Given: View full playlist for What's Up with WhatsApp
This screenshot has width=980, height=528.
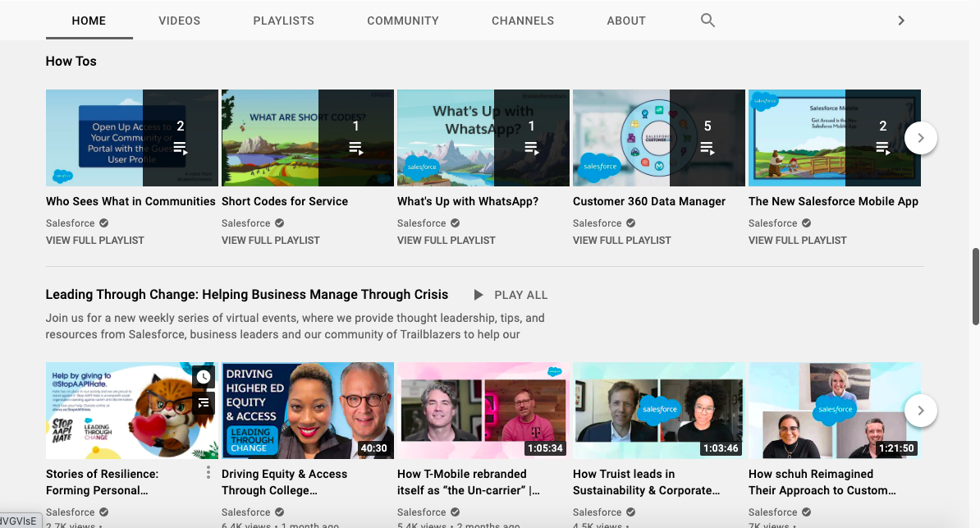Looking at the screenshot, I should 446,241.
